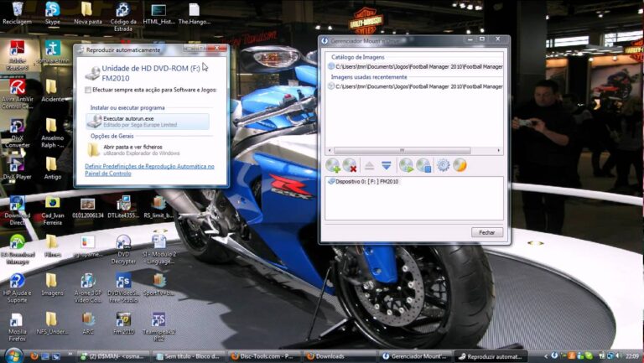Click the add image disc icon in Mount'n'Drive toolbar
The height and width of the screenshot is (363, 644).
(333, 165)
